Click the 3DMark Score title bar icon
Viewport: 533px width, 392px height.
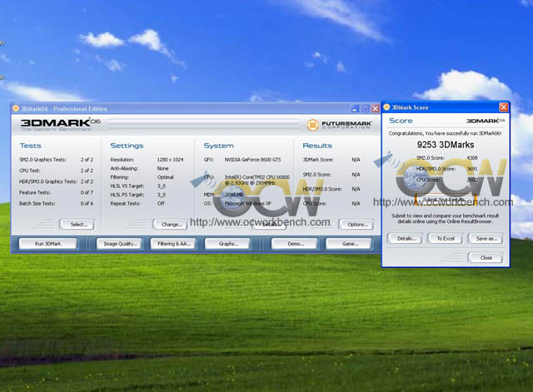click(x=386, y=107)
